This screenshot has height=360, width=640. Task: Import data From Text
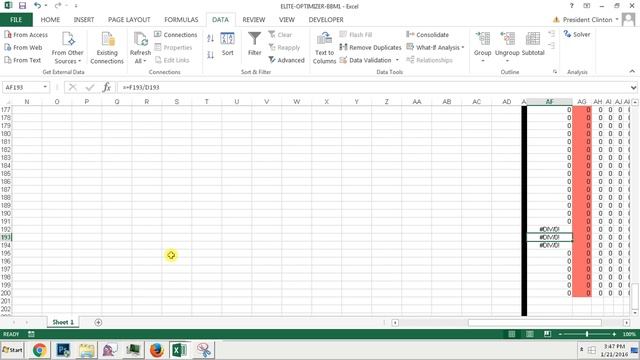point(22,60)
